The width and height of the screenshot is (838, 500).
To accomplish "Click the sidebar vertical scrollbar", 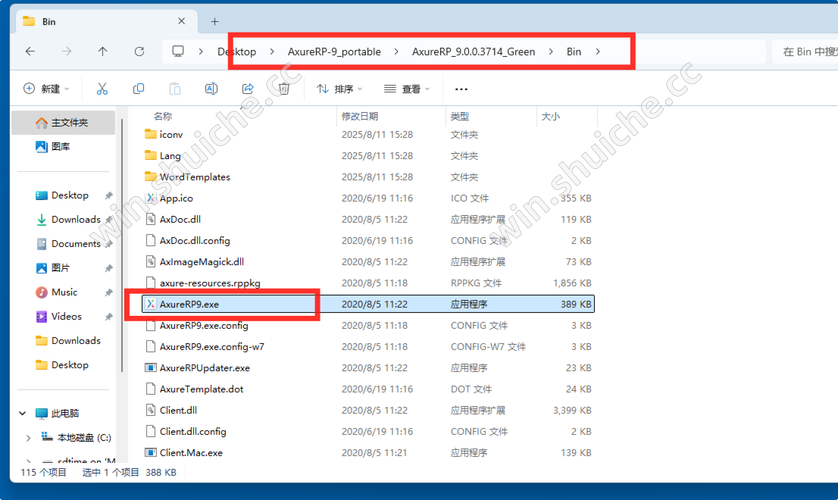I will pyautogui.click(x=122, y=245).
